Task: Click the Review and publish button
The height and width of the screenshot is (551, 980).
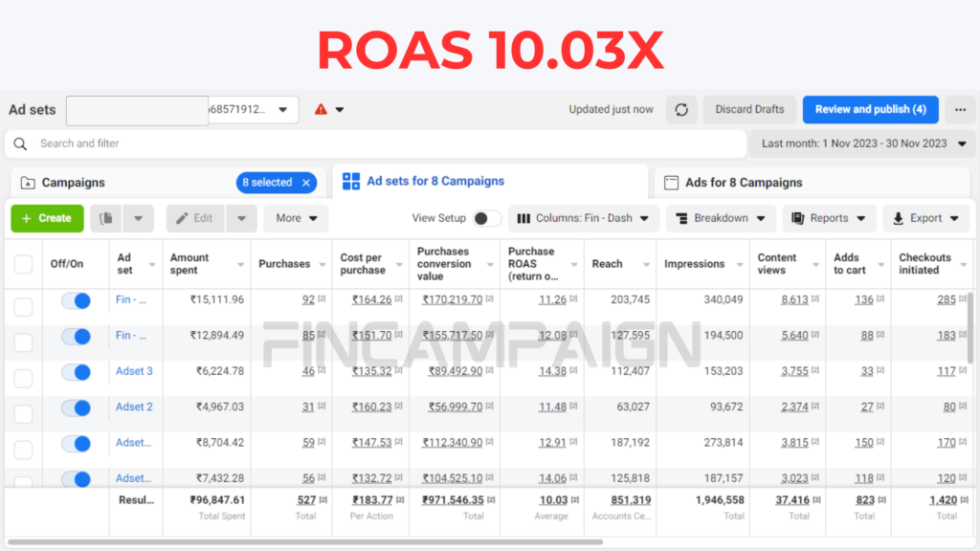Action: coord(870,109)
